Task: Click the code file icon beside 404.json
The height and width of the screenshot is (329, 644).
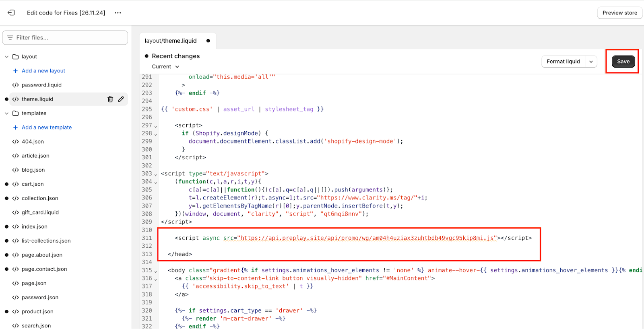Action: pos(16,142)
